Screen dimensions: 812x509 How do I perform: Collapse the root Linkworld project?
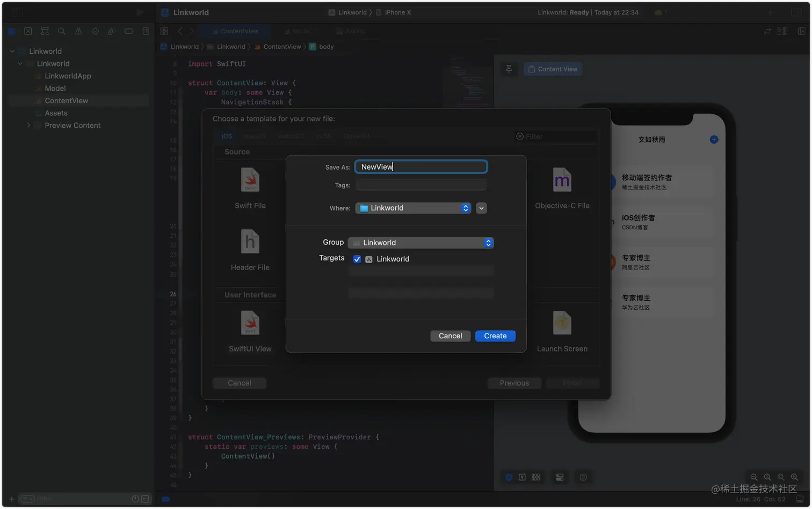pyautogui.click(x=12, y=52)
